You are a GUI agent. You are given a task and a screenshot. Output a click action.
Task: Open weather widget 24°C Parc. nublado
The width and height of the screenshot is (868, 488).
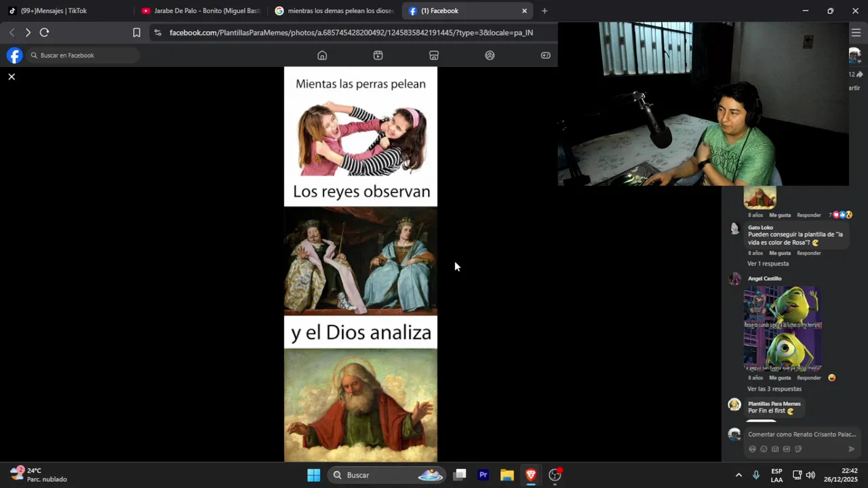38,475
